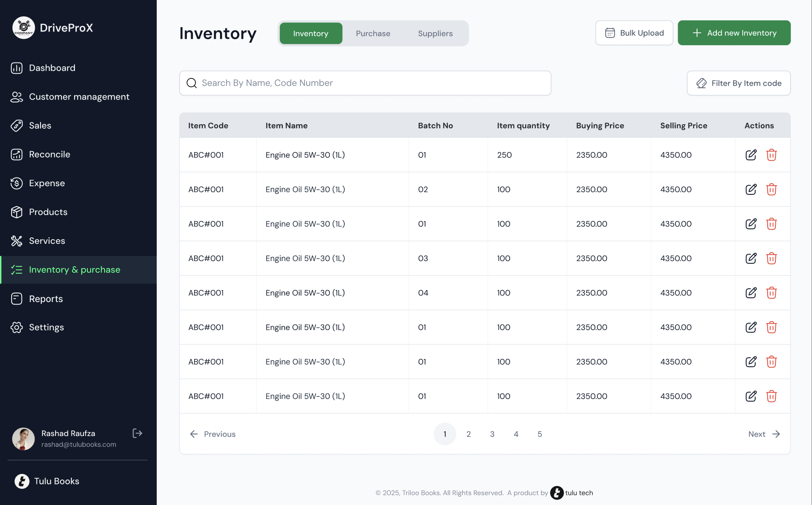The width and height of the screenshot is (812, 505).
Task: Select the Inventory tab
Action: (310, 33)
